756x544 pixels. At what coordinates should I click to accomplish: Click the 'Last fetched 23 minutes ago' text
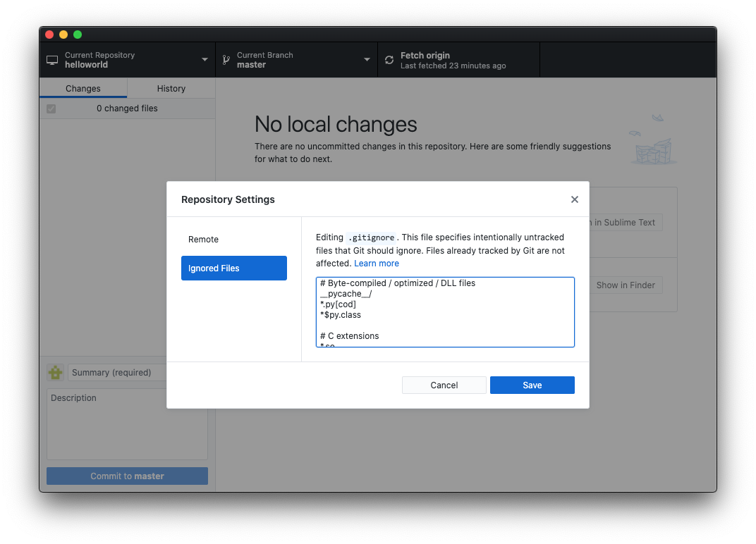453,66
